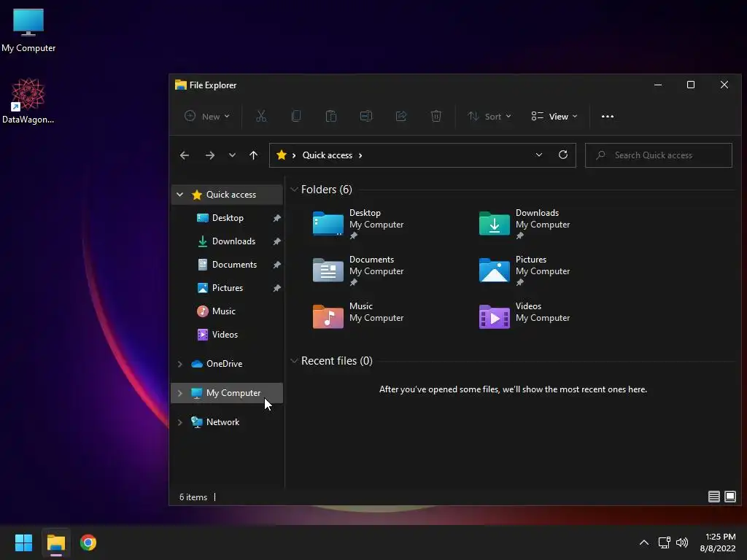Refresh the Quick access view
The image size is (747, 560).
[x=563, y=155]
